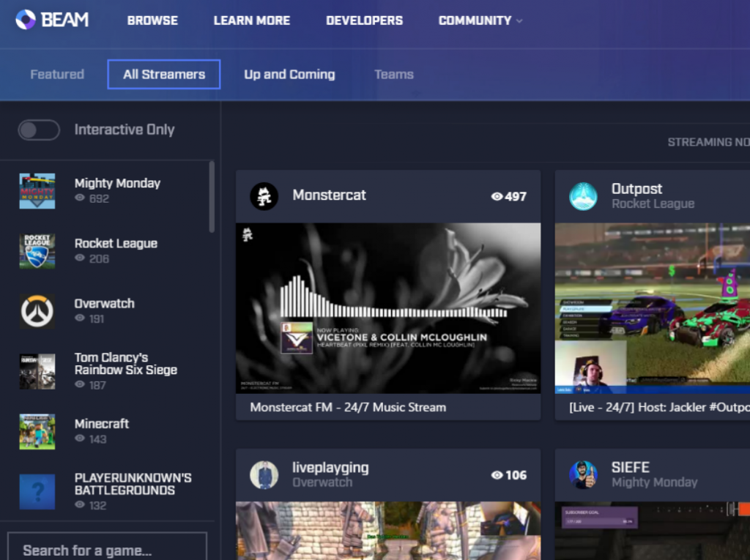Click the Outpost channel avatar
The width and height of the screenshot is (750, 560).
point(583,196)
